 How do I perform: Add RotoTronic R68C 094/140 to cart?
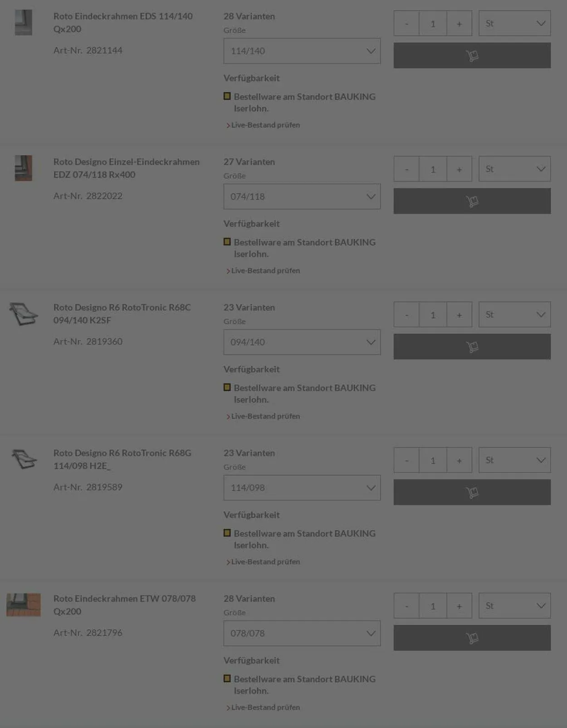(x=472, y=347)
